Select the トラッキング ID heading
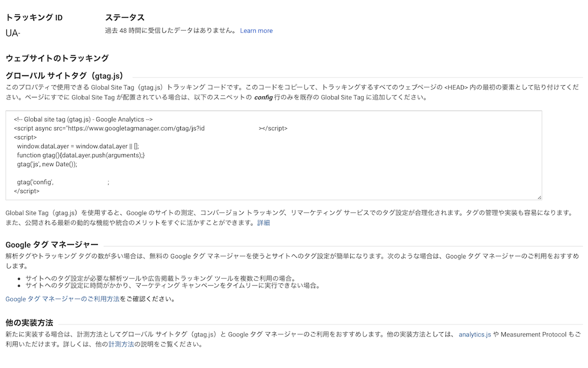This screenshot has height=368, width=588. [x=34, y=18]
